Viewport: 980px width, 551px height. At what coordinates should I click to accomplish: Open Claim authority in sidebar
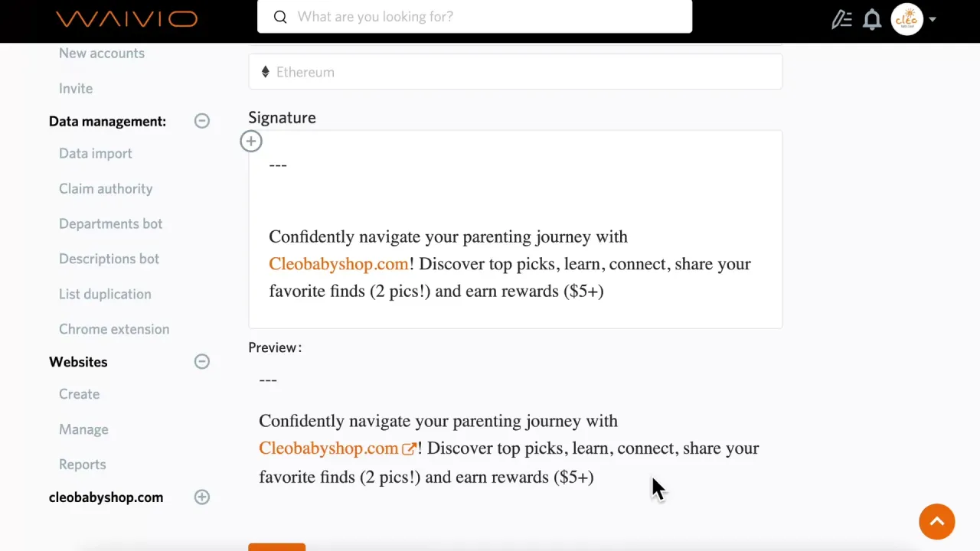(106, 188)
